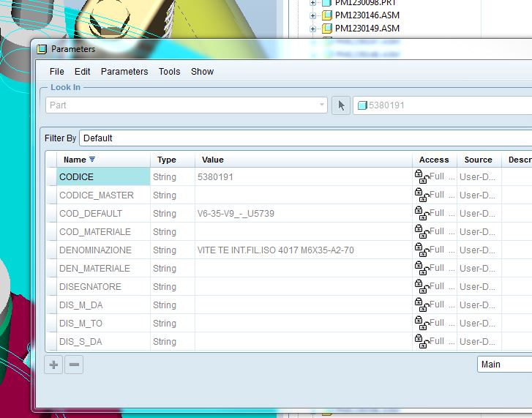Click the access lock icon for DISEGNATORE
The image size is (532, 418).
422,286
